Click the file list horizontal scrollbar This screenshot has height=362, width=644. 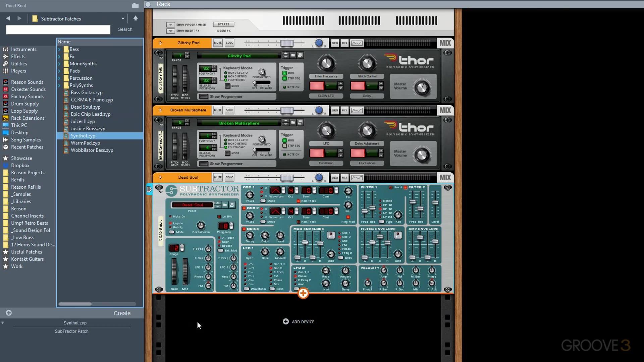[x=75, y=304]
